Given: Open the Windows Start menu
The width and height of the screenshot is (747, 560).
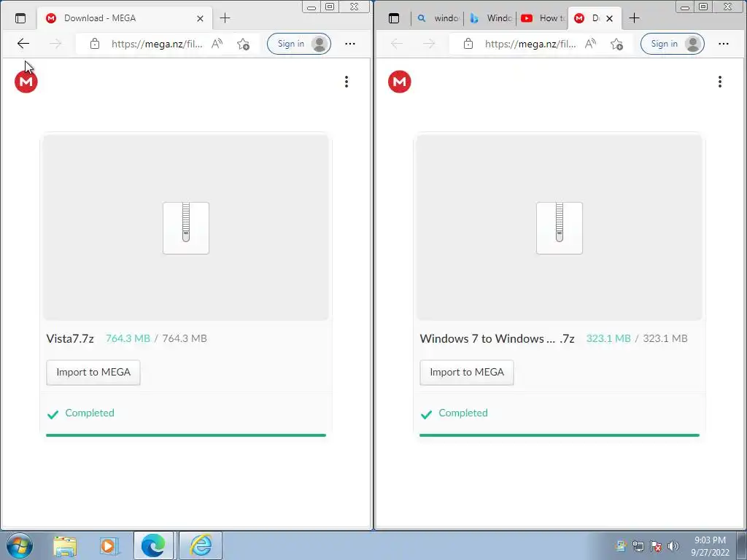Looking at the screenshot, I should [x=19, y=545].
